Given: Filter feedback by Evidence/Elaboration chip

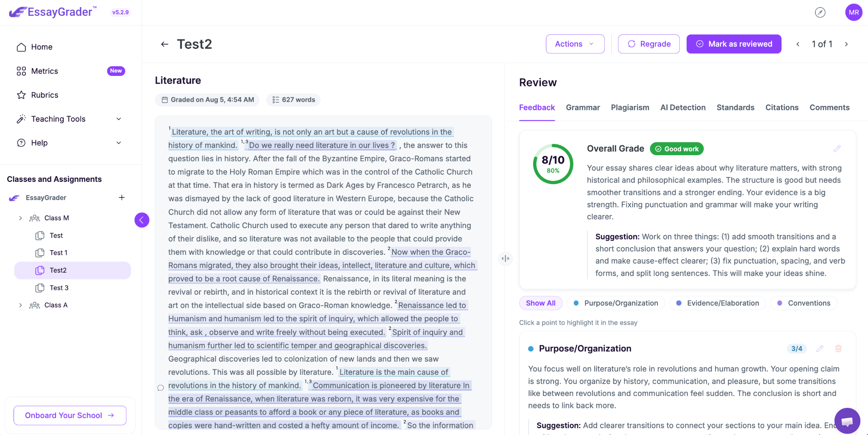Looking at the screenshot, I should [718, 303].
